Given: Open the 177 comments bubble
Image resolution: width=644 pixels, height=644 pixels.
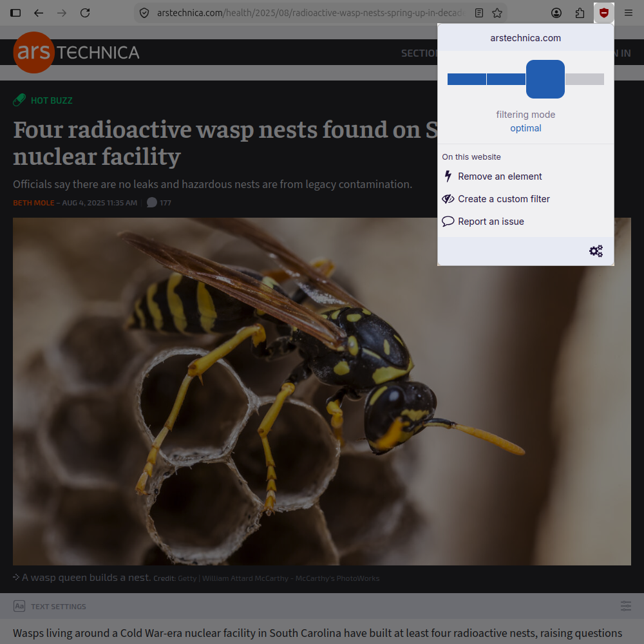Looking at the screenshot, I should click(x=159, y=202).
